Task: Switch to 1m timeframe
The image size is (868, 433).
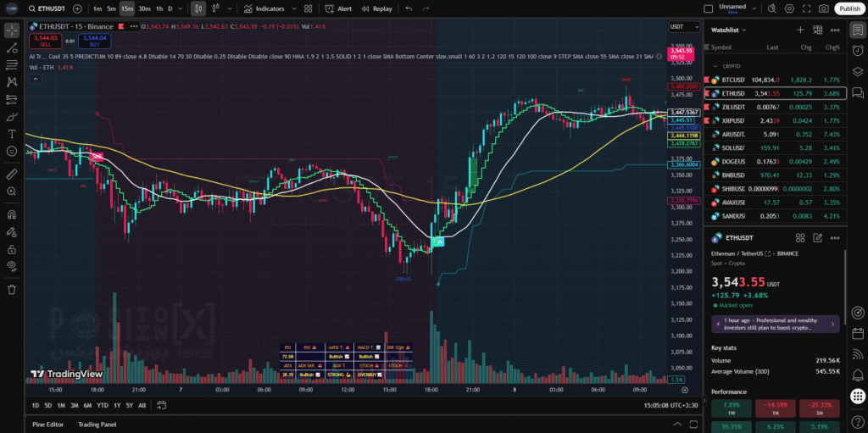Action: tap(97, 8)
